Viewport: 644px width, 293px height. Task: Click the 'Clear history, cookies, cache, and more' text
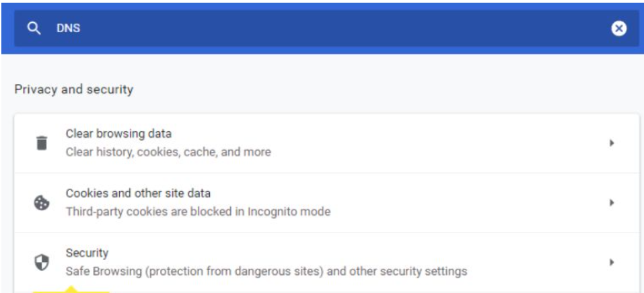168,152
